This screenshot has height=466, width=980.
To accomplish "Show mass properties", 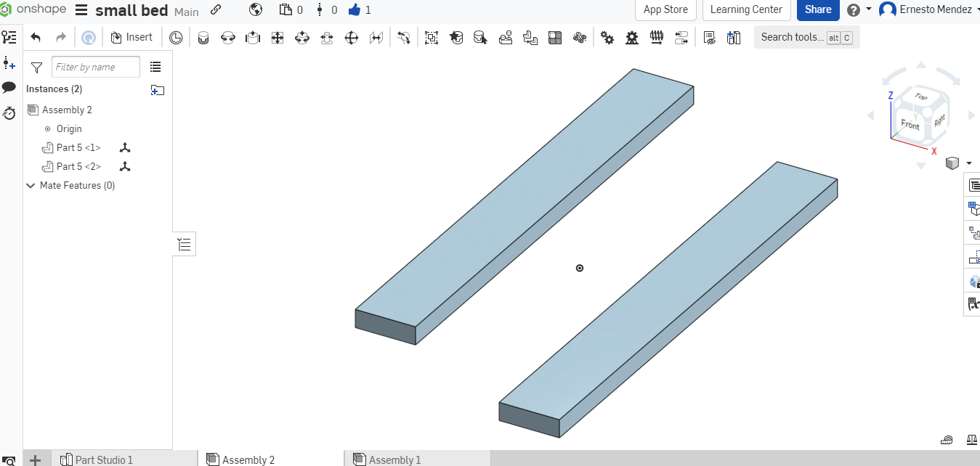I will 971,438.
